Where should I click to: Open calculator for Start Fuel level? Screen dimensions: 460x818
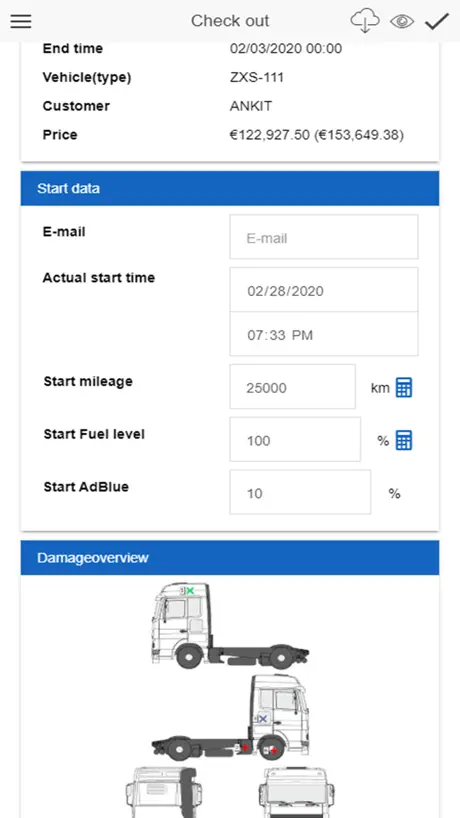coord(404,440)
